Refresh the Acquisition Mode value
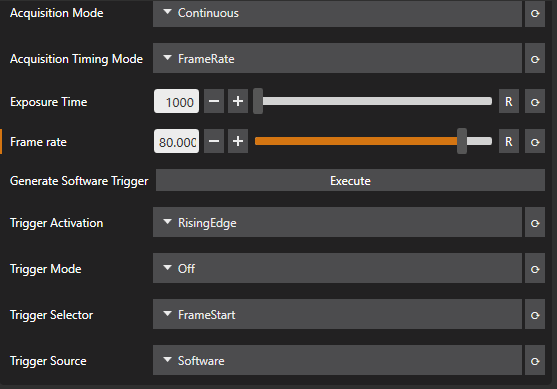The image size is (557, 389). [x=535, y=13]
